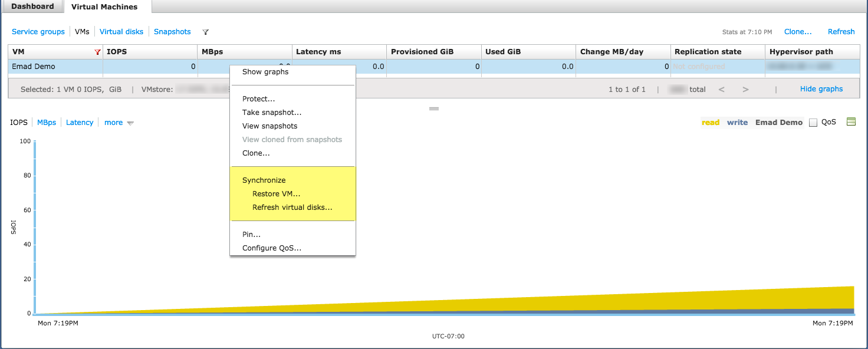868x349 pixels.
Task: Open Configure QoS... from context menu
Action: tap(271, 248)
